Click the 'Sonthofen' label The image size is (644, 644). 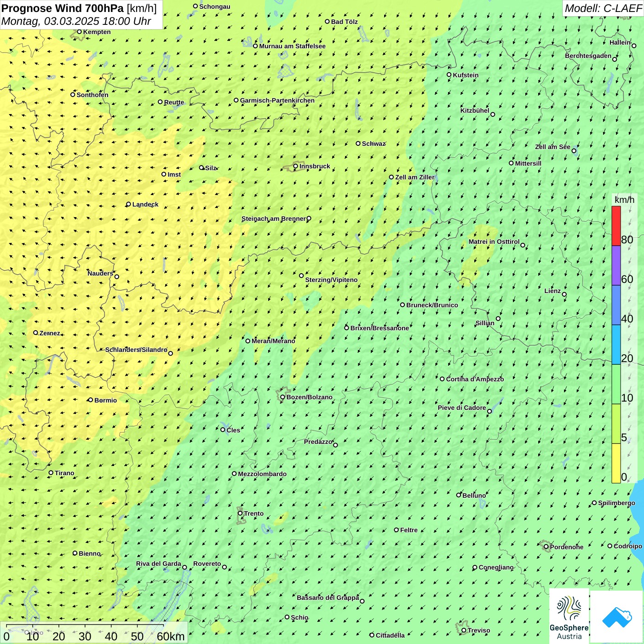[x=92, y=95]
